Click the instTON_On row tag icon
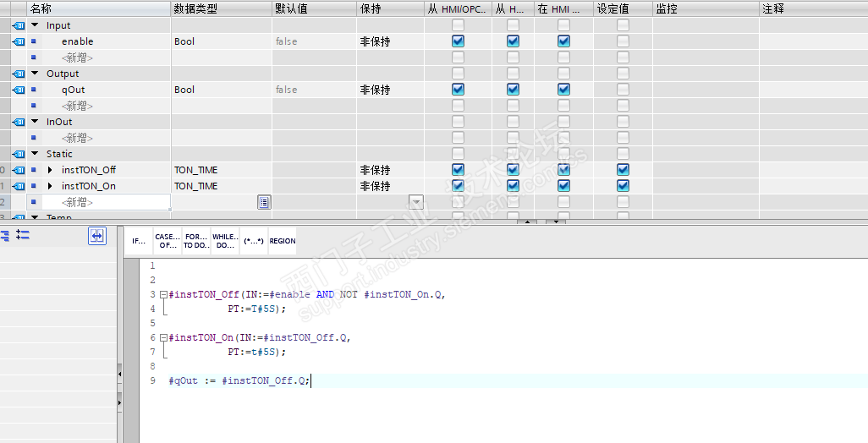Image resolution: width=868 pixels, height=443 pixels. coord(19,186)
